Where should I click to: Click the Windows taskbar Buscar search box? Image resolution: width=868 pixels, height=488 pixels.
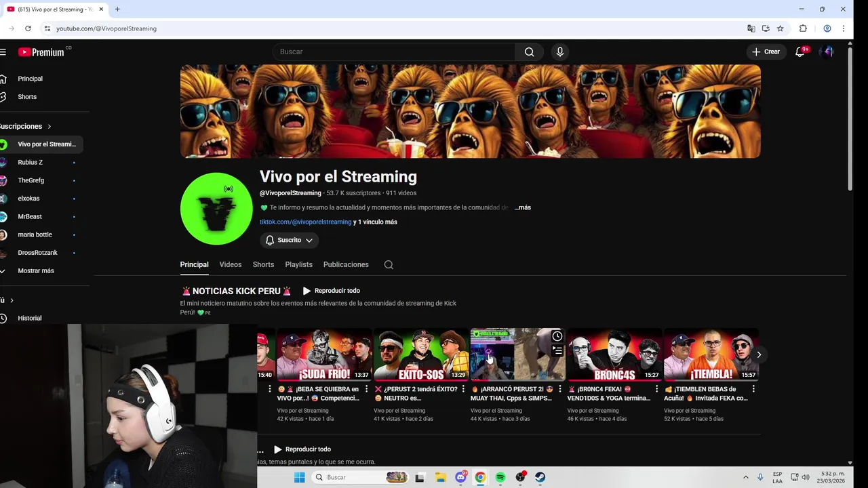pyautogui.click(x=361, y=477)
